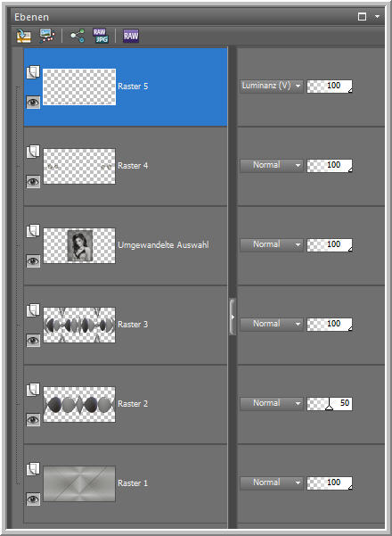Image resolution: width=392 pixels, height=536 pixels.
Task: Collapse right pane using middle splitter arrow
Action: pyautogui.click(x=233, y=317)
